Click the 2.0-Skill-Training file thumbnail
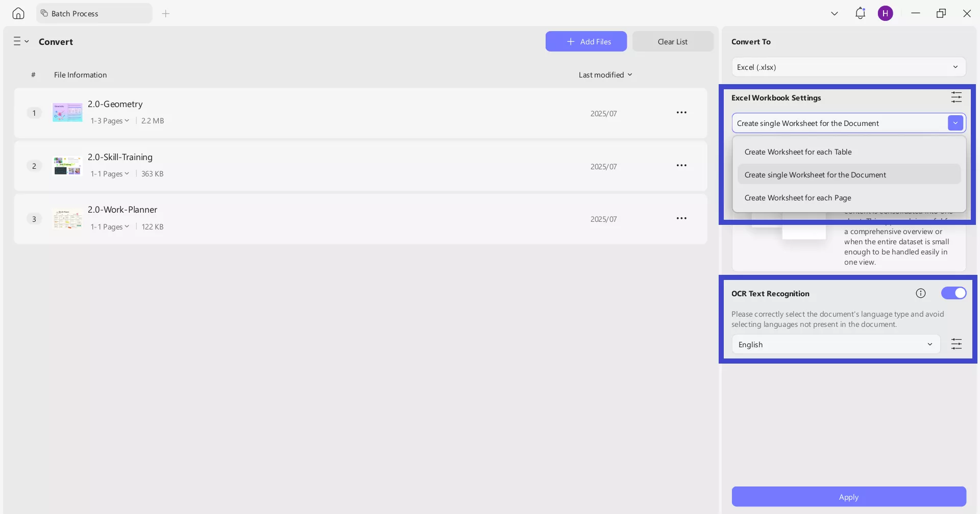This screenshot has width=980, height=514. tap(67, 166)
